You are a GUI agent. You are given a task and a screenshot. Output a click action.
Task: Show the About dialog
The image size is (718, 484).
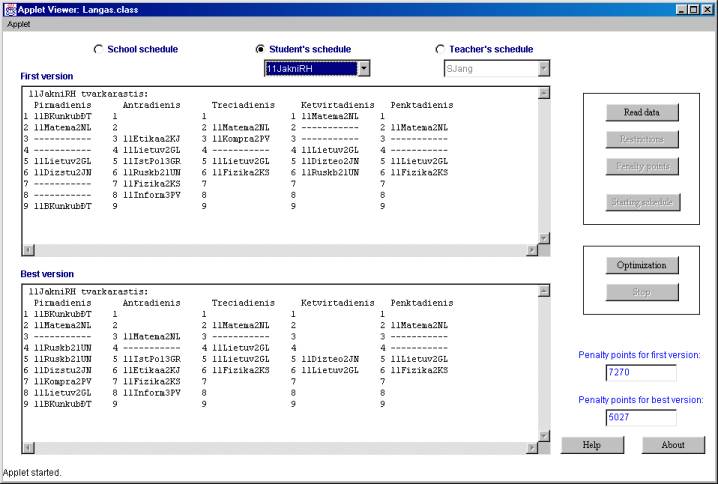(x=673, y=445)
